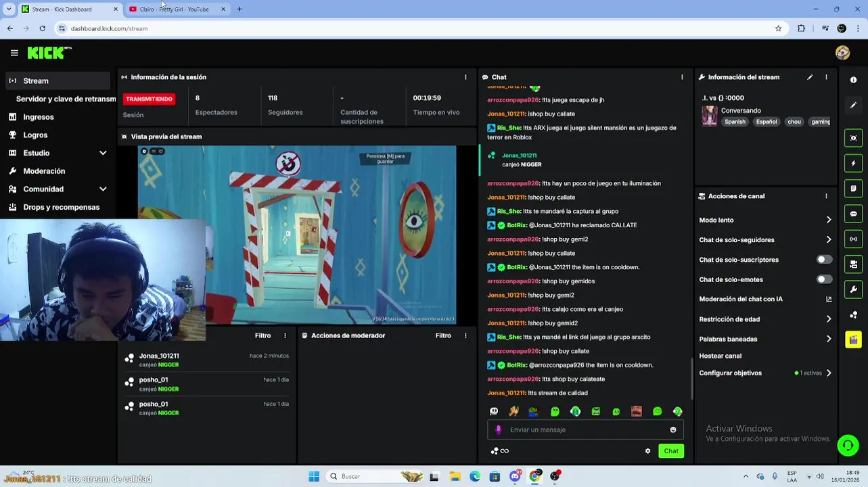868x487 pixels.
Task: Click the chou tag
Action: (794, 122)
